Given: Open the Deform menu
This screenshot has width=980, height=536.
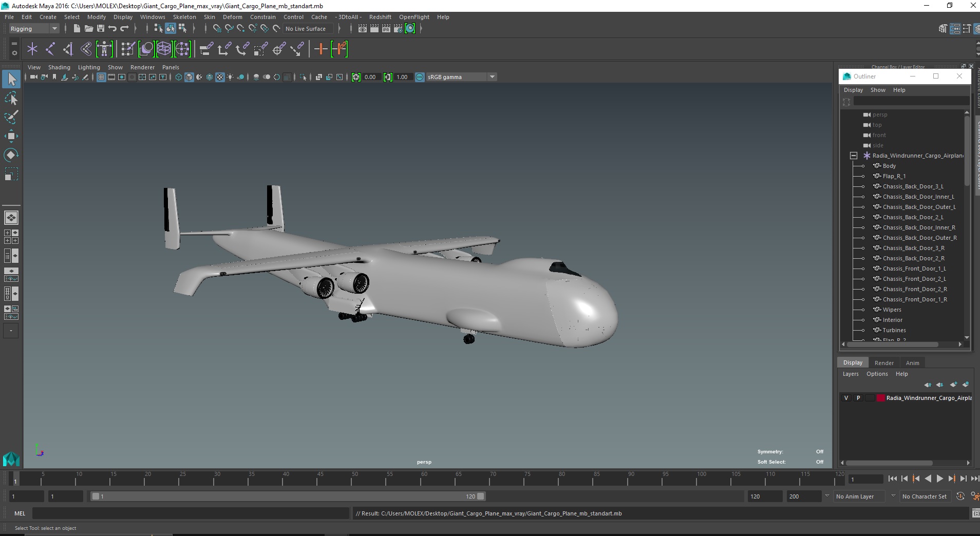Looking at the screenshot, I should tap(232, 17).
